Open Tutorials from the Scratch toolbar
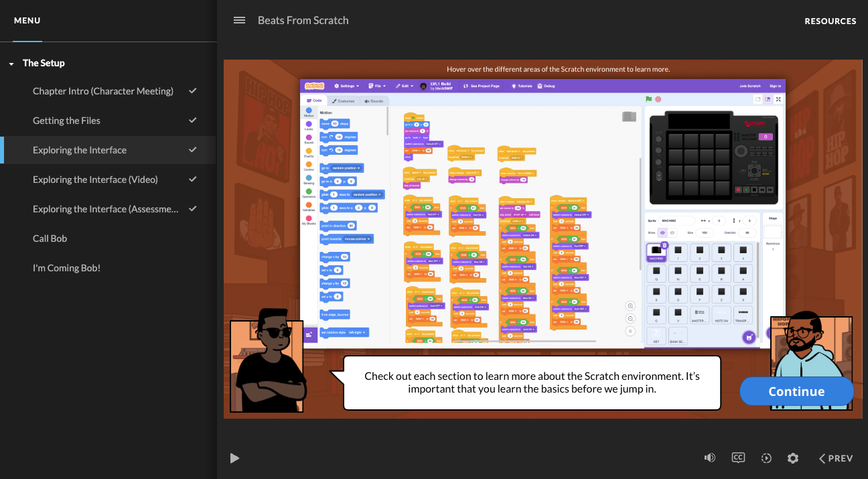This screenshot has height=479, width=868. point(522,86)
